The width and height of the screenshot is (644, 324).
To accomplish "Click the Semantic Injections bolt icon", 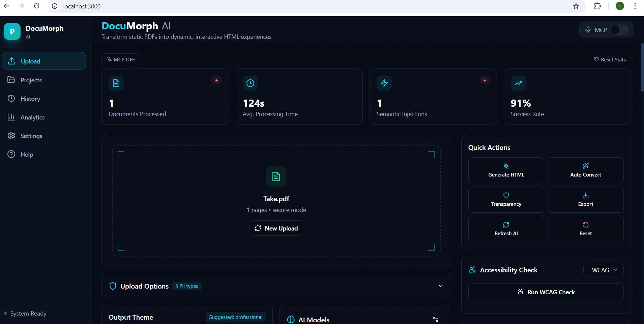I will 384,83.
